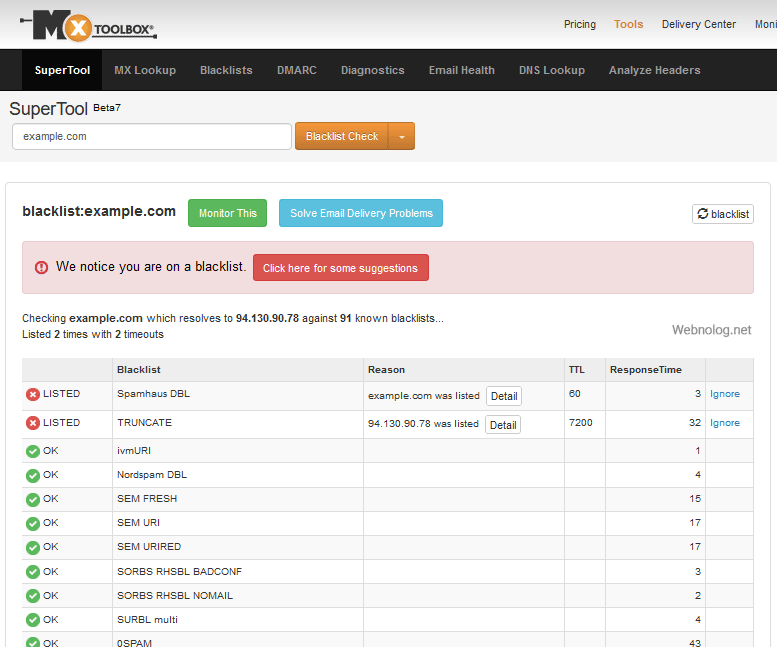Click the green check icon for SEM URIRED

tap(33, 547)
